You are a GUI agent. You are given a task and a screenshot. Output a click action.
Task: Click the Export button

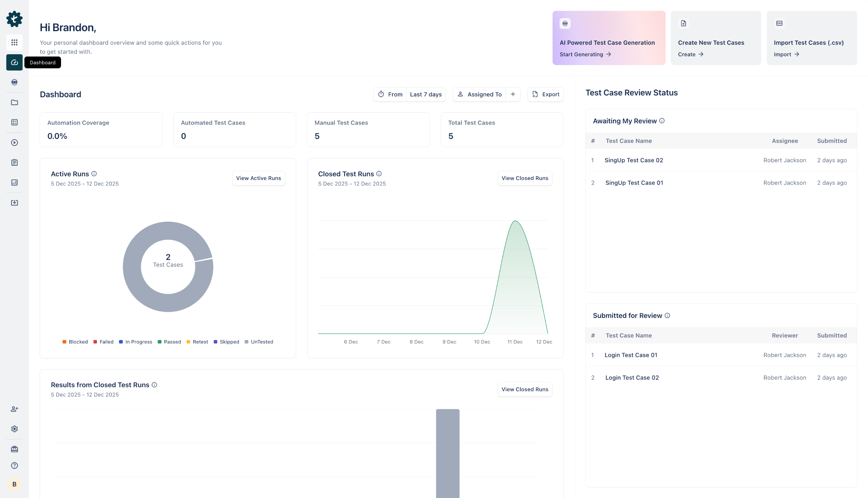coord(546,94)
